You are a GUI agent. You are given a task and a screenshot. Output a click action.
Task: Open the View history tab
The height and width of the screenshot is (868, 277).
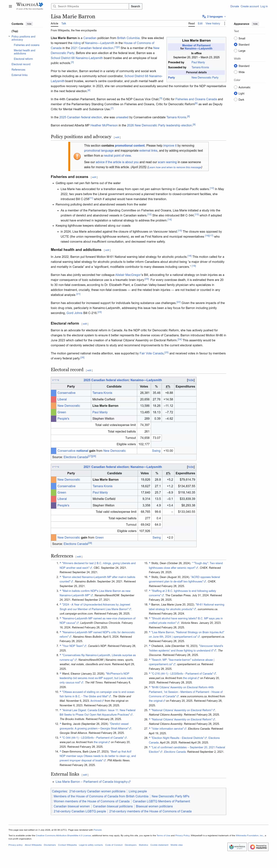(x=213, y=24)
